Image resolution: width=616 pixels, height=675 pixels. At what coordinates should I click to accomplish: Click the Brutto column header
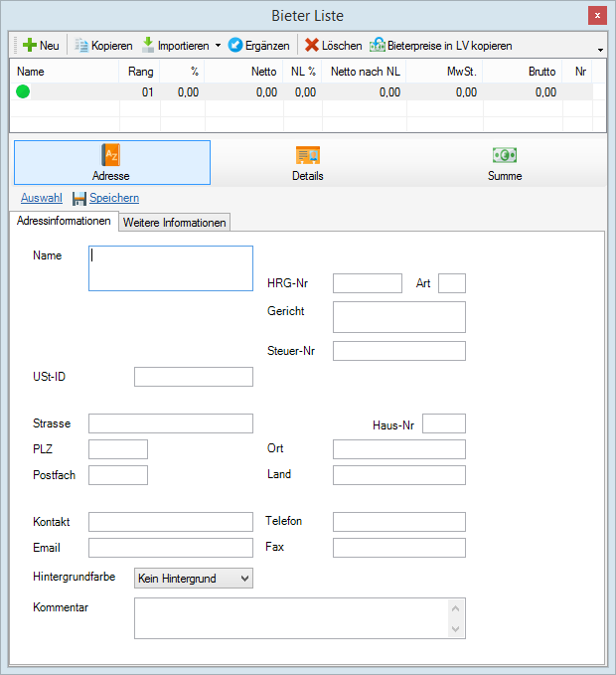[x=523, y=72]
